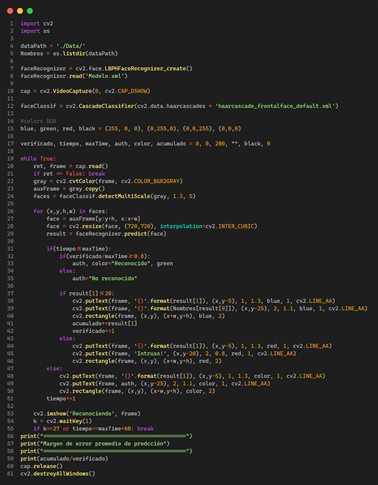Click the detectMultiScale(gray, 1.3, 5) line
Viewport: 378px width, 485px height.
click(x=114, y=196)
